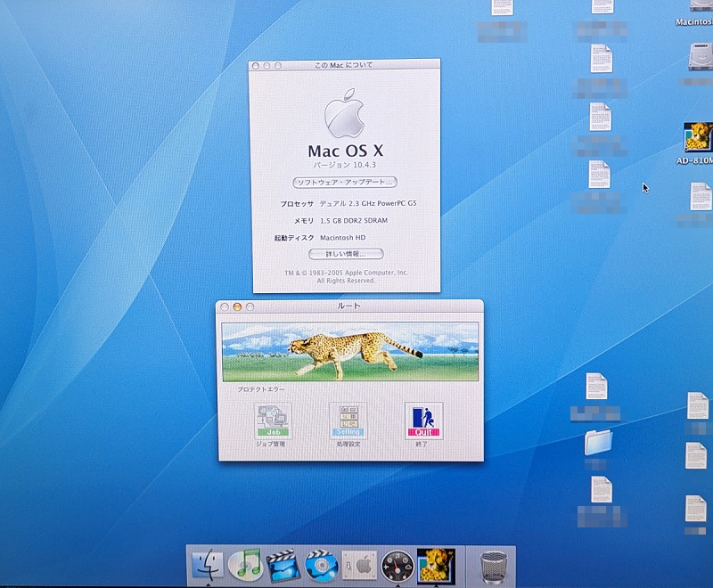Launch iTunes from the Dock

coord(245,564)
